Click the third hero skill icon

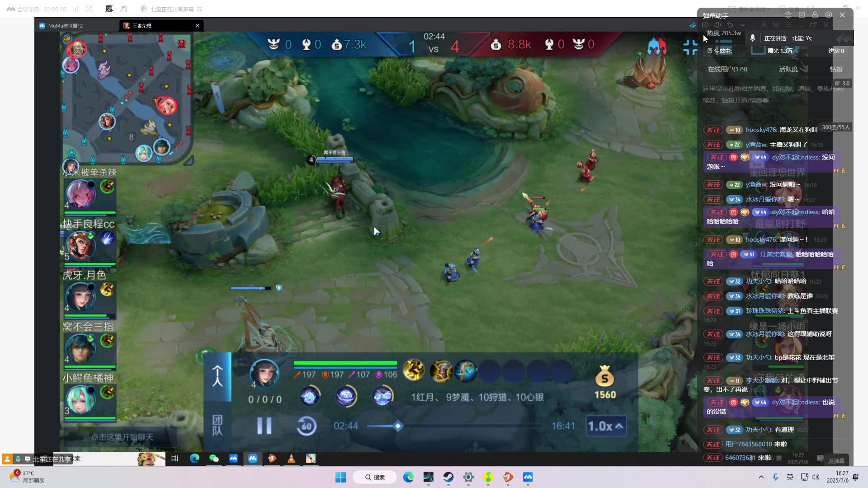pyautogui.click(x=382, y=396)
